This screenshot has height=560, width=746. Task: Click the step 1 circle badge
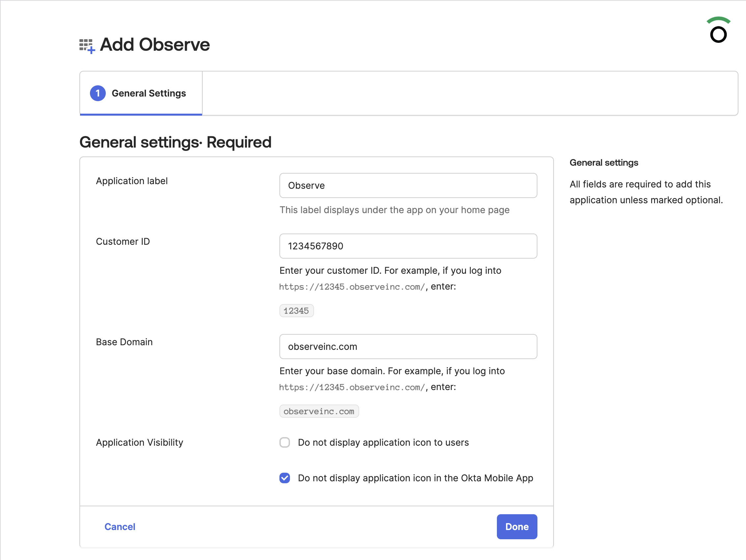pos(98,94)
